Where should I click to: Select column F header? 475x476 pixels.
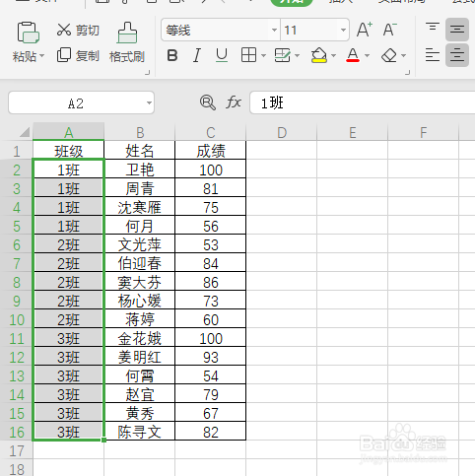[424, 132]
